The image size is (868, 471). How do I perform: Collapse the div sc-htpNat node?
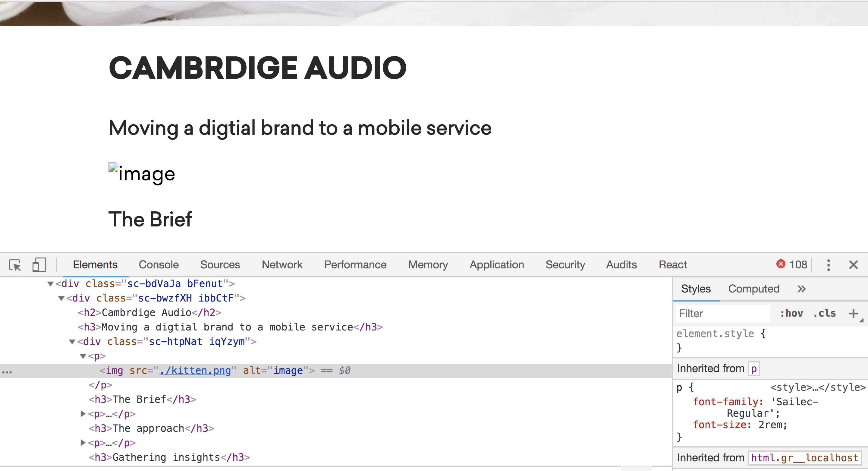tap(72, 342)
